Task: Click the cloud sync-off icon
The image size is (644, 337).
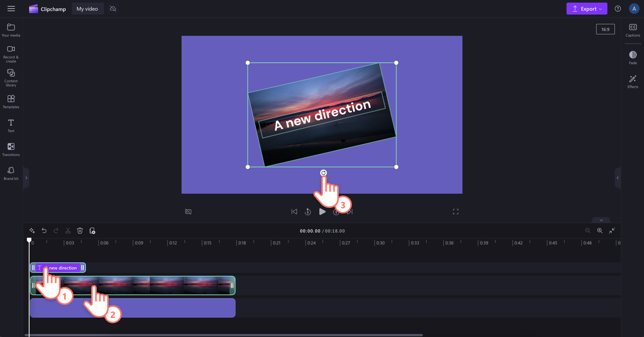Action: 113,9
